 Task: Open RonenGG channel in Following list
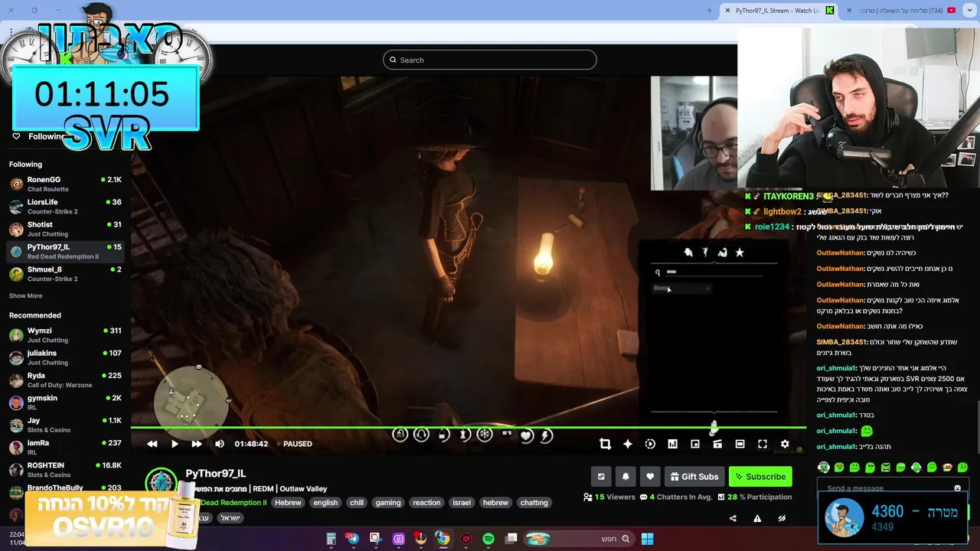[x=65, y=184]
